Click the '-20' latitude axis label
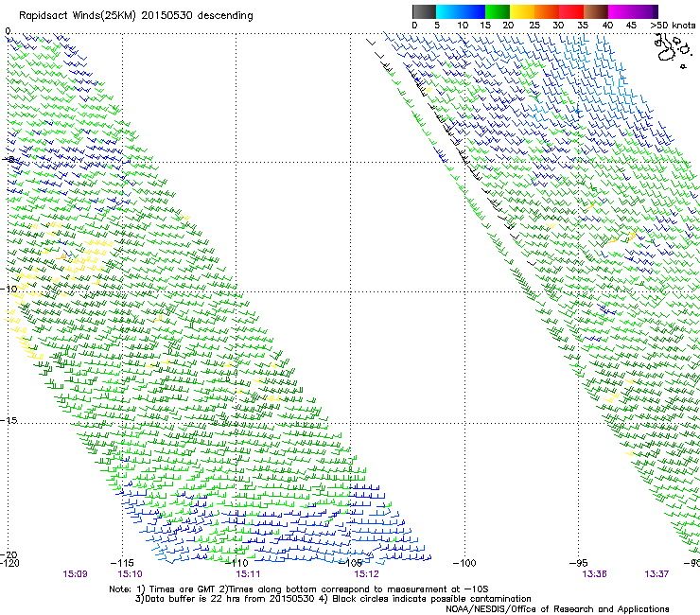The height and width of the screenshot is (615, 700). (x=9, y=554)
